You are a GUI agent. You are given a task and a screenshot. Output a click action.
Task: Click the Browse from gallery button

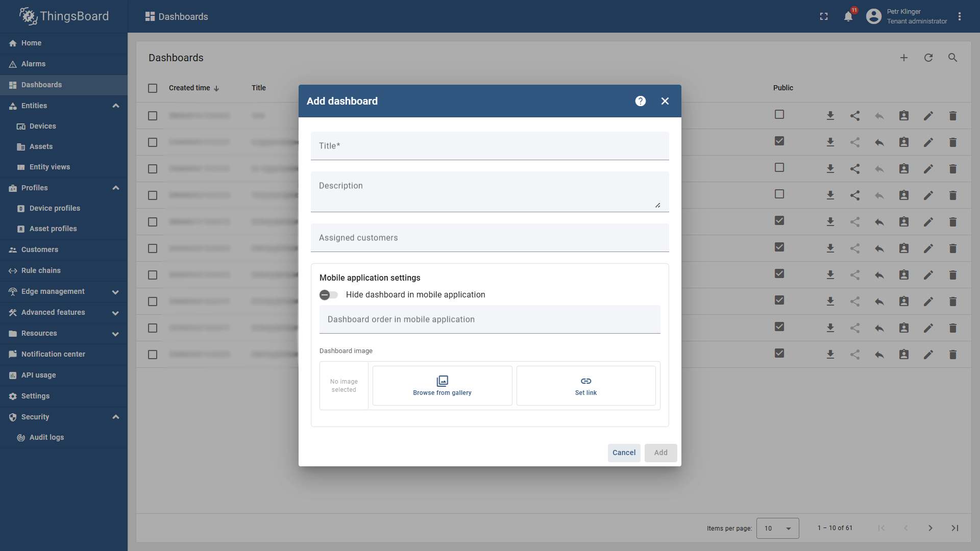442,385
